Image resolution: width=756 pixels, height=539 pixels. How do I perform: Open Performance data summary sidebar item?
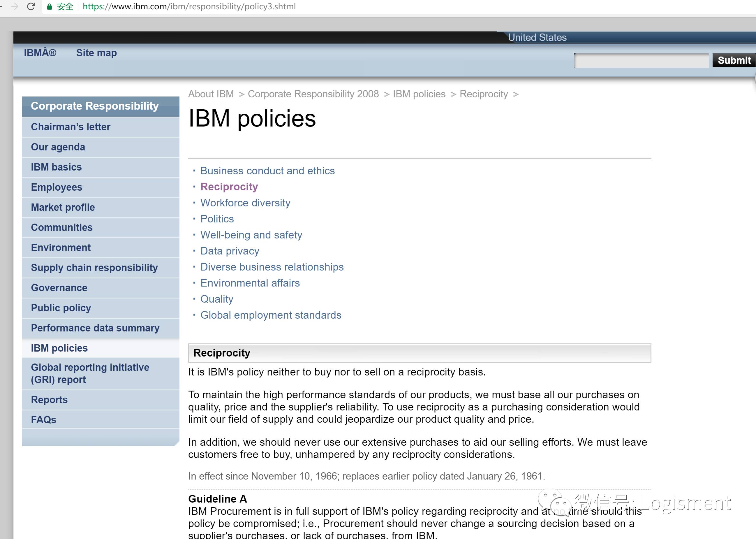click(101, 328)
